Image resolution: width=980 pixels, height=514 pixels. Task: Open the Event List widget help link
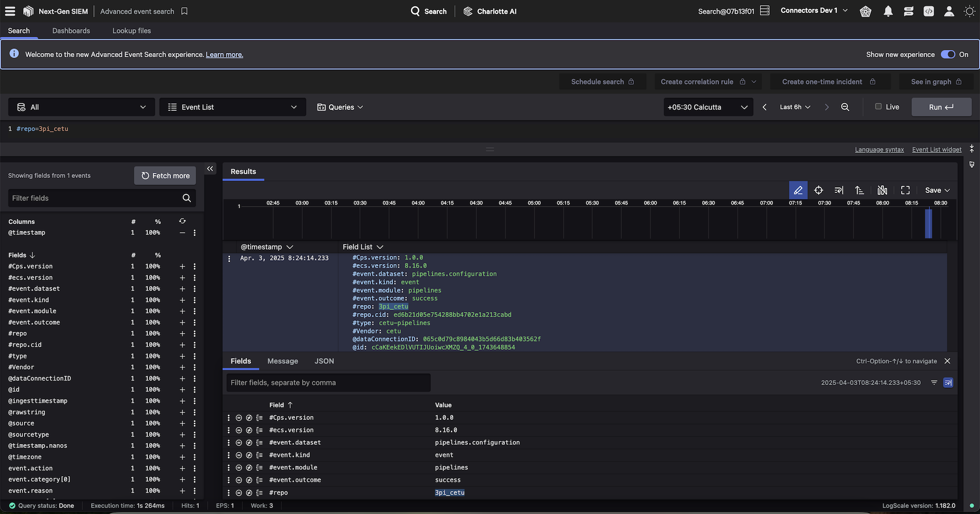point(937,149)
